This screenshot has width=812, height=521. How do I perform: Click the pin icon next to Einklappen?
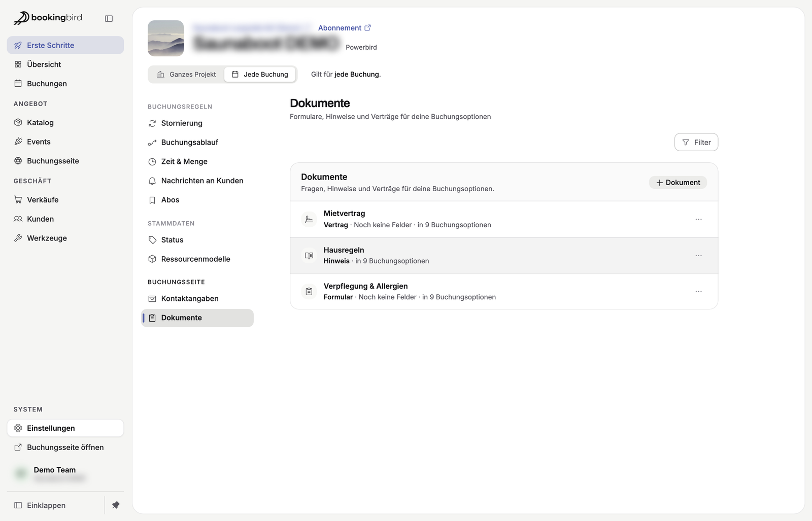pos(116,505)
